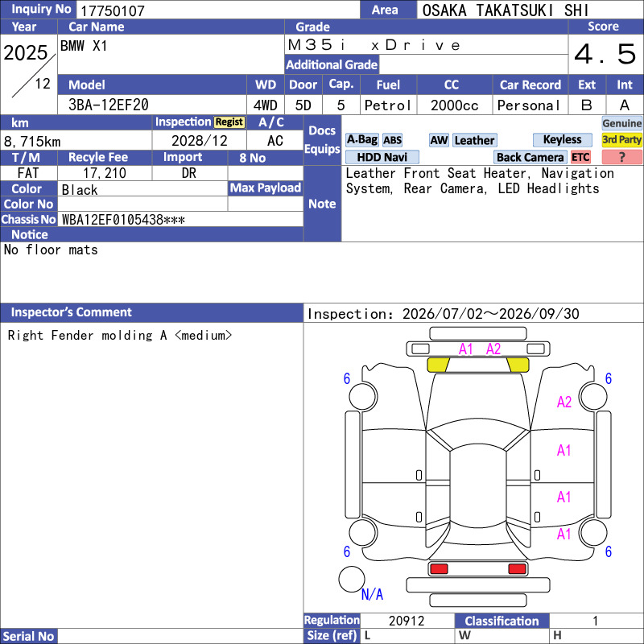Click the right red tail light on diagram
Screen dimensions: 644x644
[x=517, y=569]
